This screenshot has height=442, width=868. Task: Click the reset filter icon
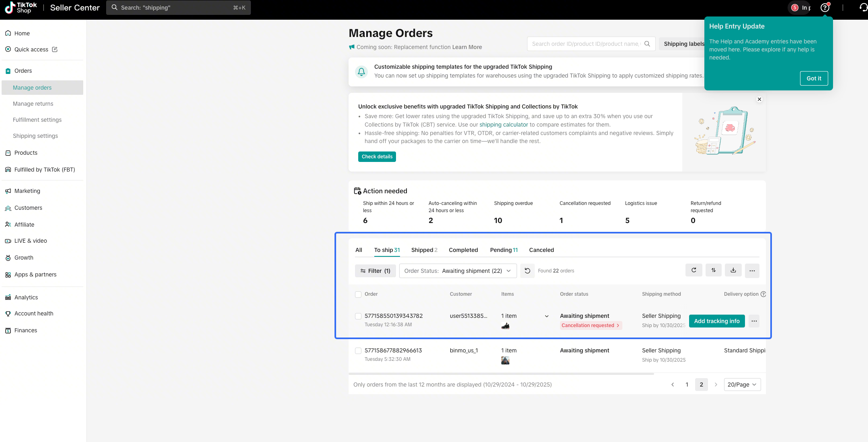click(x=527, y=271)
